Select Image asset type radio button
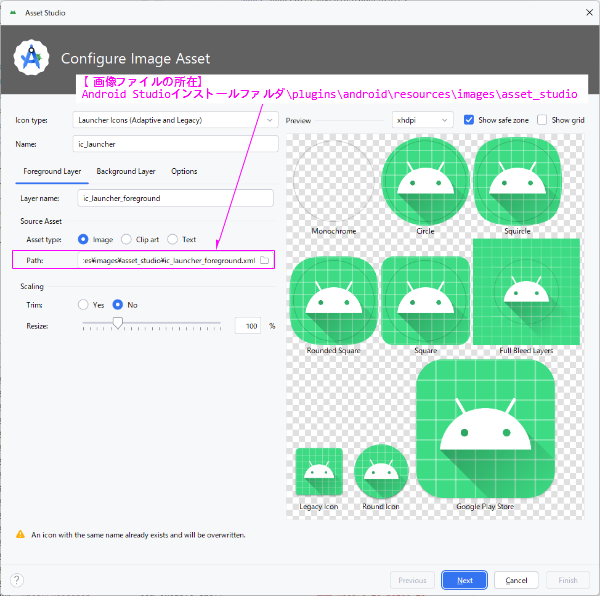 pyautogui.click(x=83, y=239)
